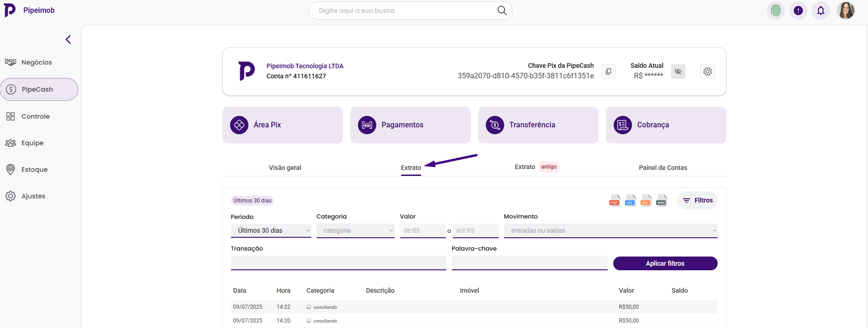Open the notifications bell

(x=820, y=11)
